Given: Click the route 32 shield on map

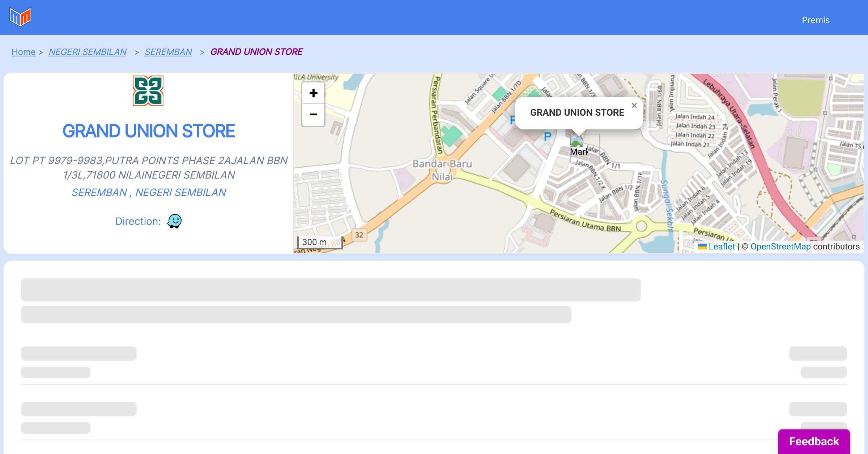Looking at the screenshot, I should (359, 235).
